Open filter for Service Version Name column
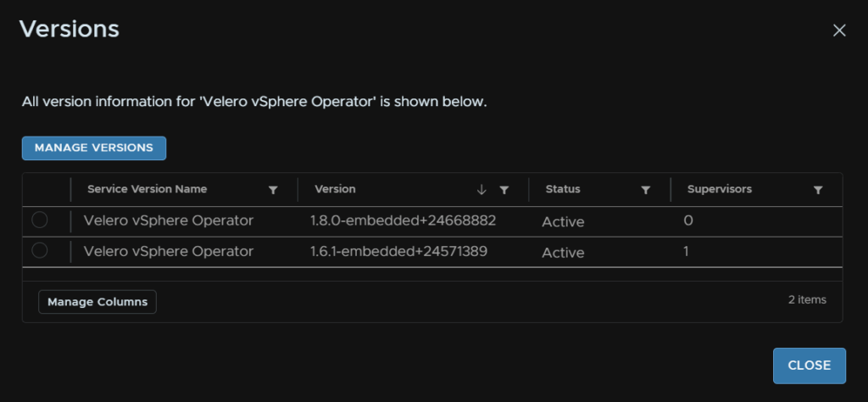The width and height of the screenshot is (868, 402). point(273,190)
